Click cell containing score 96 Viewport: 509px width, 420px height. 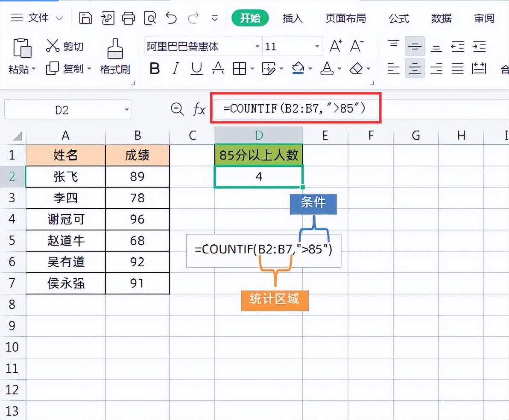pos(137,219)
